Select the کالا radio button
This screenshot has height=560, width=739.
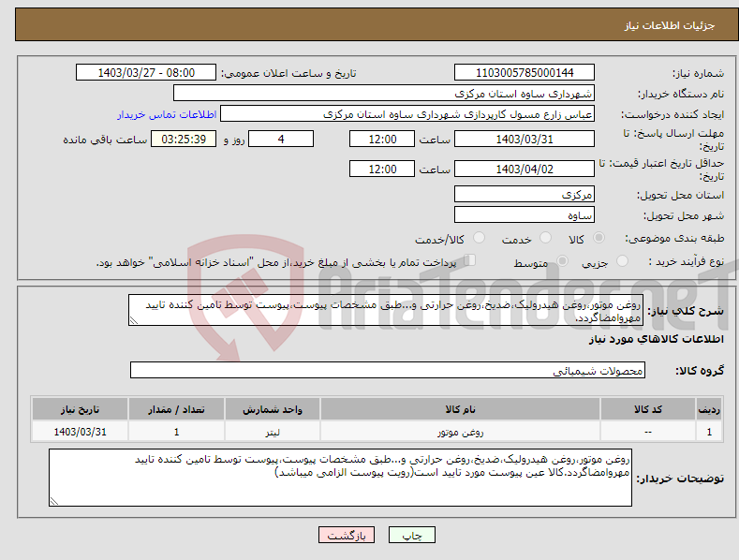pyautogui.click(x=599, y=238)
